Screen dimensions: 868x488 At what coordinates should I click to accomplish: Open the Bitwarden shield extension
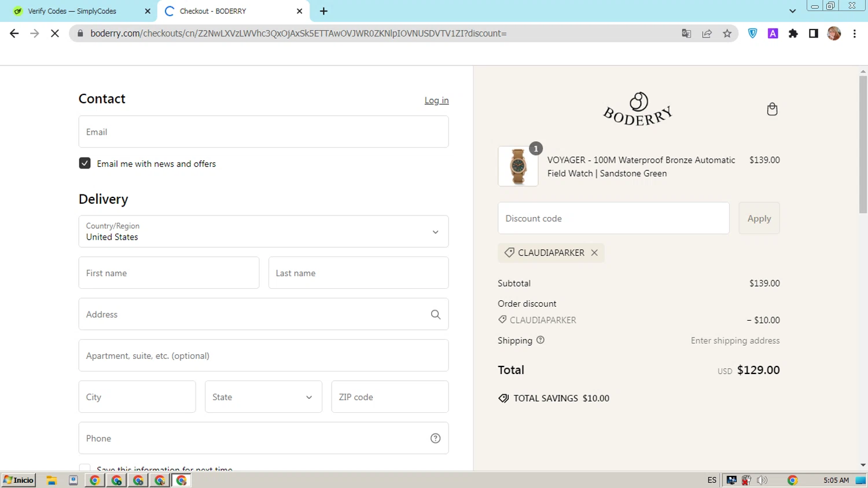[752, 34]
